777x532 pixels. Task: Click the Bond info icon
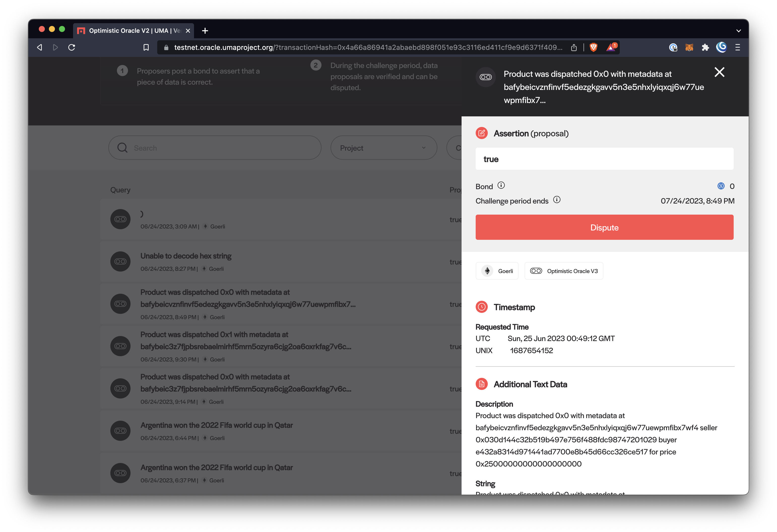pos(501,185)
